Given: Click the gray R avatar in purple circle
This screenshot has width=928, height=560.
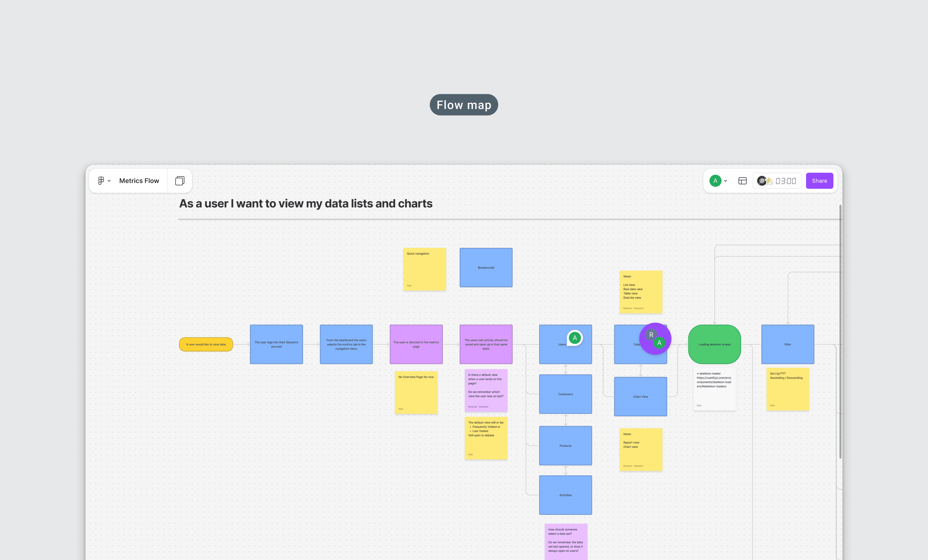Looking at the screenshot, I should [x=651, y=335].
